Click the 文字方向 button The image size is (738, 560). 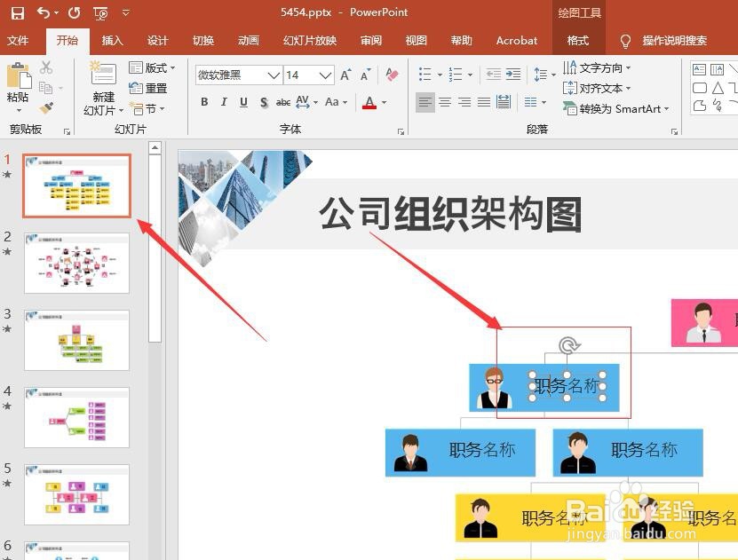click(595, 67)
